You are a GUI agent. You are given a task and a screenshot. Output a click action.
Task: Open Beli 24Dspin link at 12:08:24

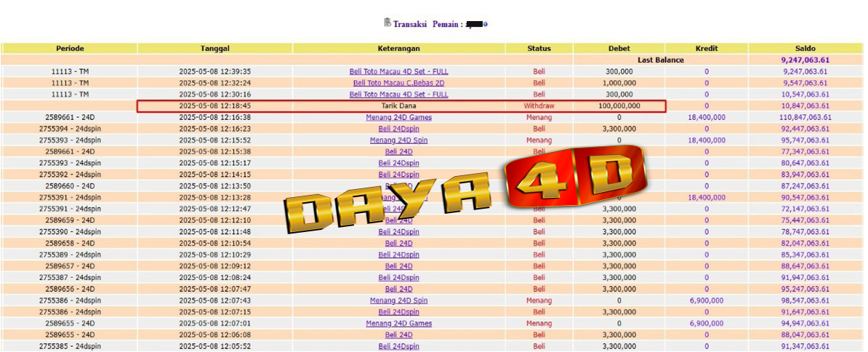[398, 278]
